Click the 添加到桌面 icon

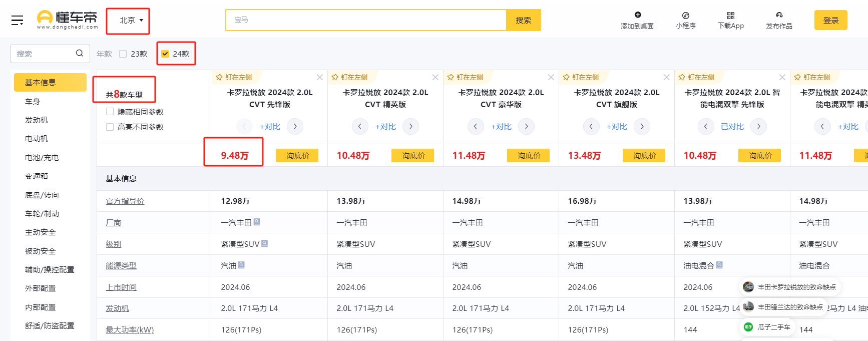(x=637, y=15)
